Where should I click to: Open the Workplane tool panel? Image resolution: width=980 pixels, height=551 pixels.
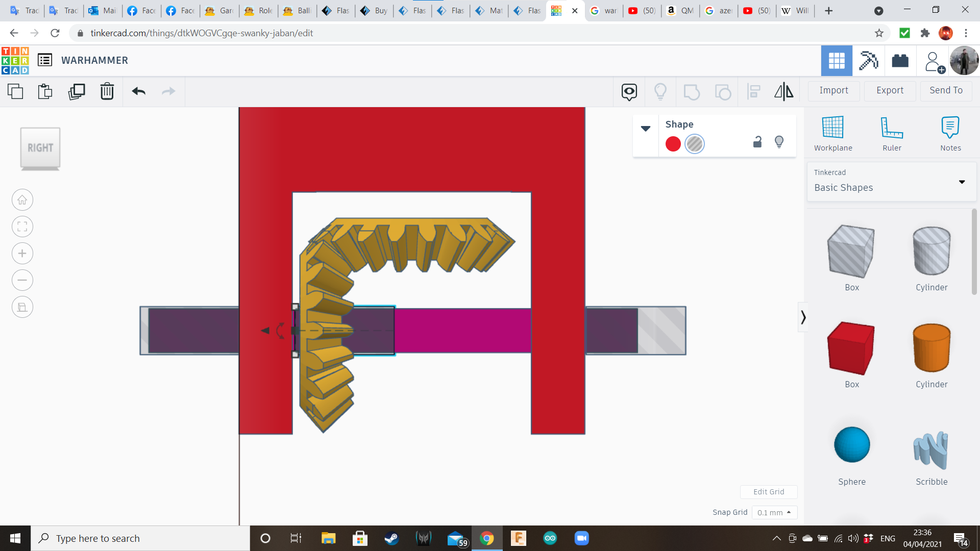tap(832, 133)
